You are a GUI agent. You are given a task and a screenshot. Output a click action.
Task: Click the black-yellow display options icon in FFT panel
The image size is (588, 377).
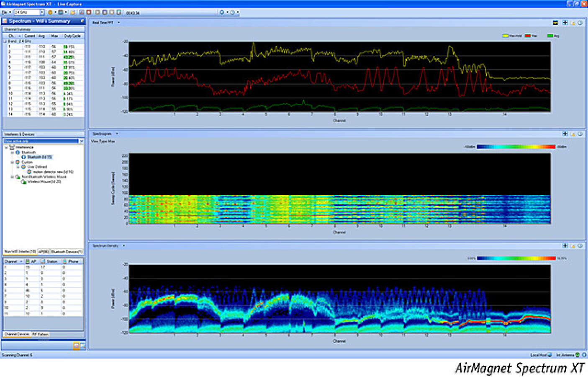click(x=555, y=23)
